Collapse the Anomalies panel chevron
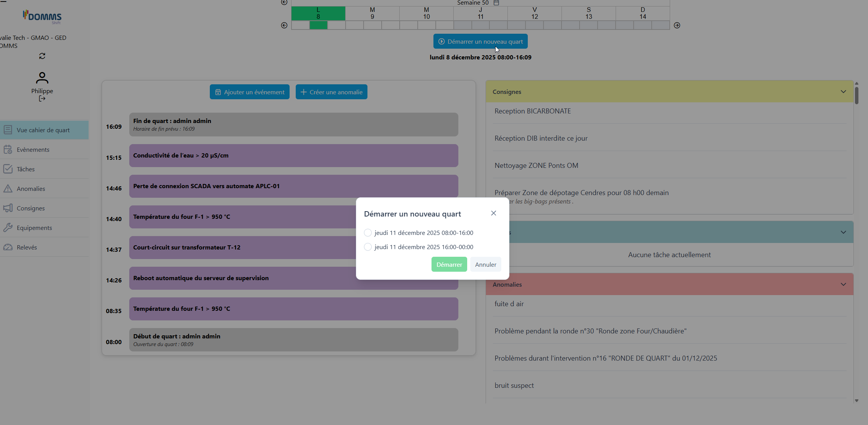 point(843,284)
